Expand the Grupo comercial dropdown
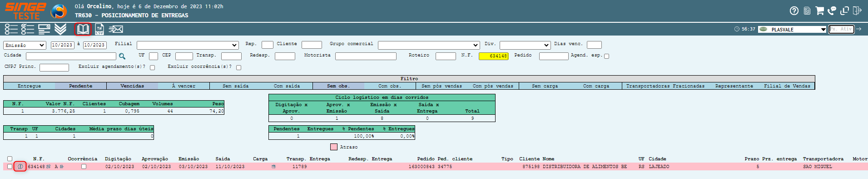Image resolution: width=868 pixels, height=179 pixels. [x=429, y=45]
